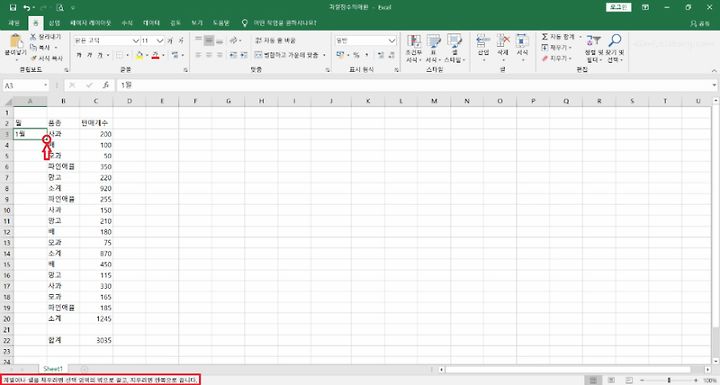Decrease decimal places
The height and width of the screenshot is (385, 720).
coord(392,55)
